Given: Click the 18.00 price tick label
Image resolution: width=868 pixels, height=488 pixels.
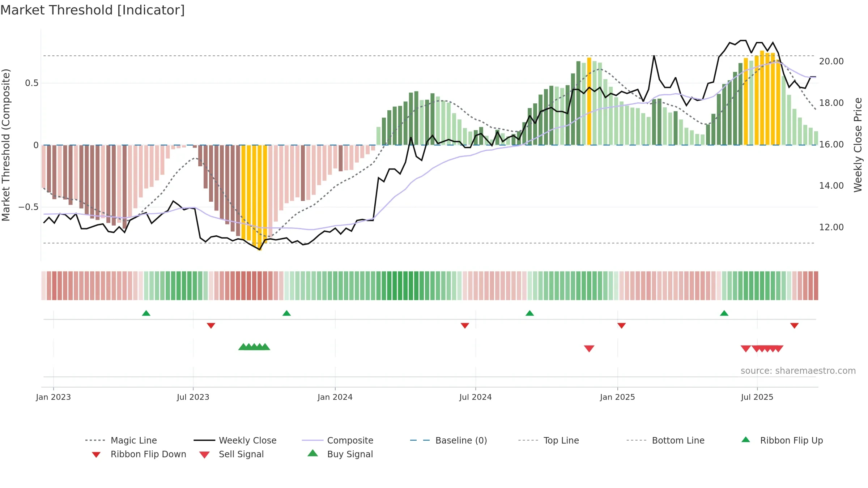Looking at the screenshot, I should click(x=831, y=103).
